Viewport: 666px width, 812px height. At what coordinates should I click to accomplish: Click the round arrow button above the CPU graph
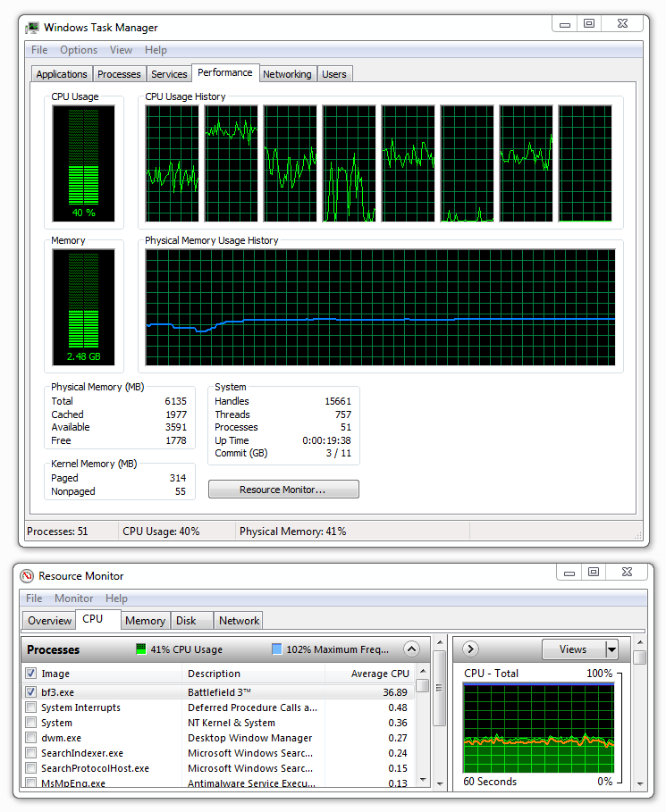pos(471,649)
